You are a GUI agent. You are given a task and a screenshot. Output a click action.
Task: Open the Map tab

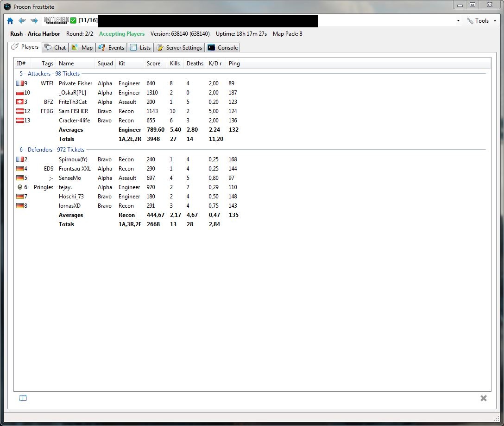coord(82,48)
